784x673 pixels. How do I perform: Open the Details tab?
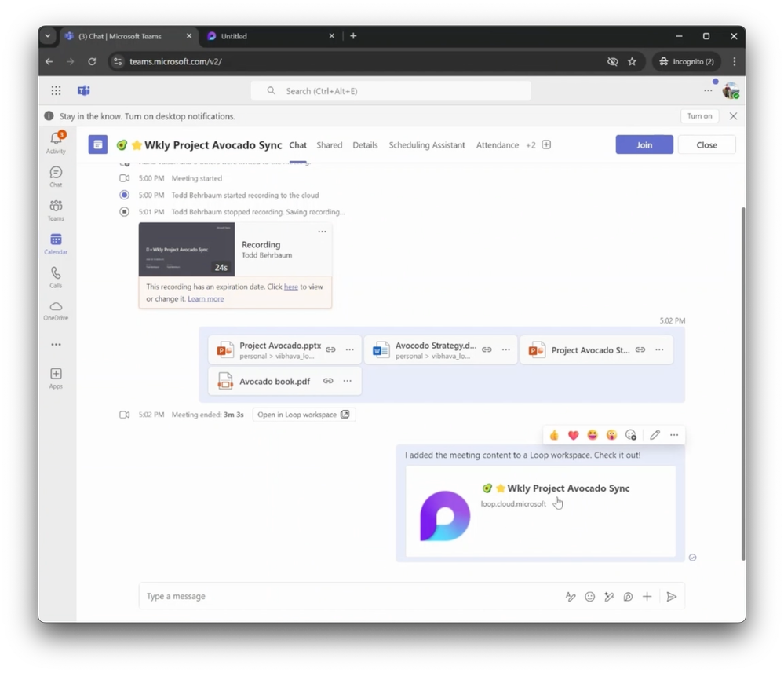click(x=365, y=145)
